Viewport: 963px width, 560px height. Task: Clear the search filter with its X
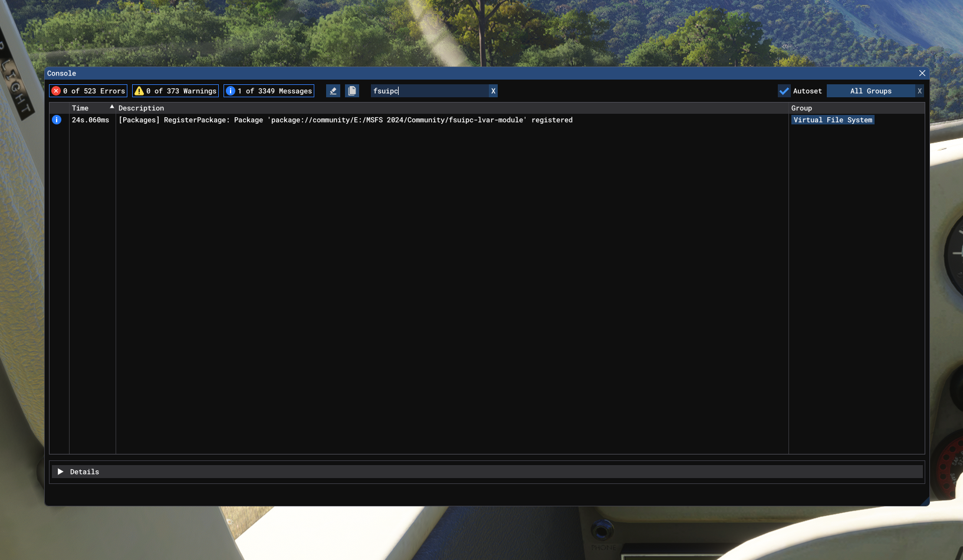(x=493, y=91)
